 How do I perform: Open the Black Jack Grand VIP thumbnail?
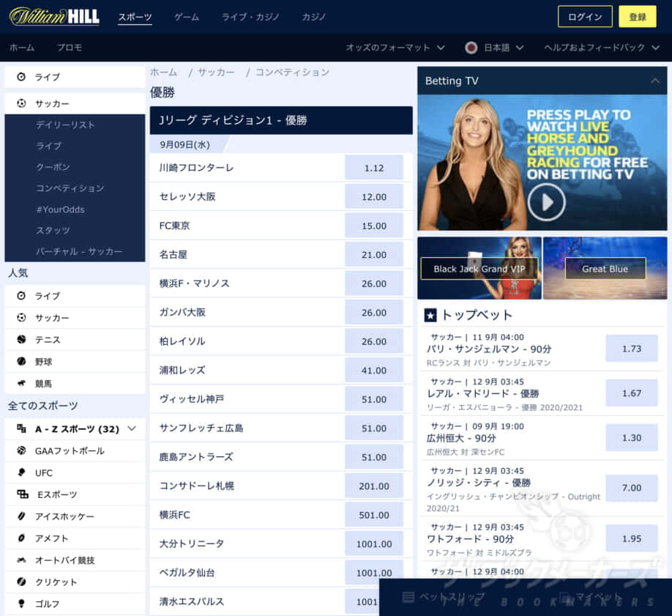point(479,268)
